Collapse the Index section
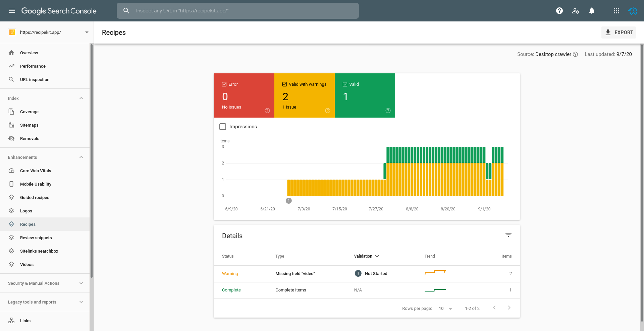 81,98
